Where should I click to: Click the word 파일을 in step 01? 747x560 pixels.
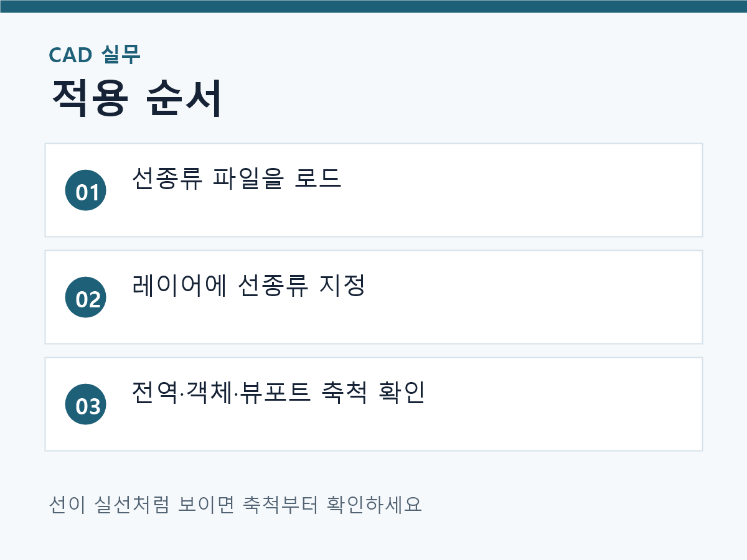pos(248,178)
